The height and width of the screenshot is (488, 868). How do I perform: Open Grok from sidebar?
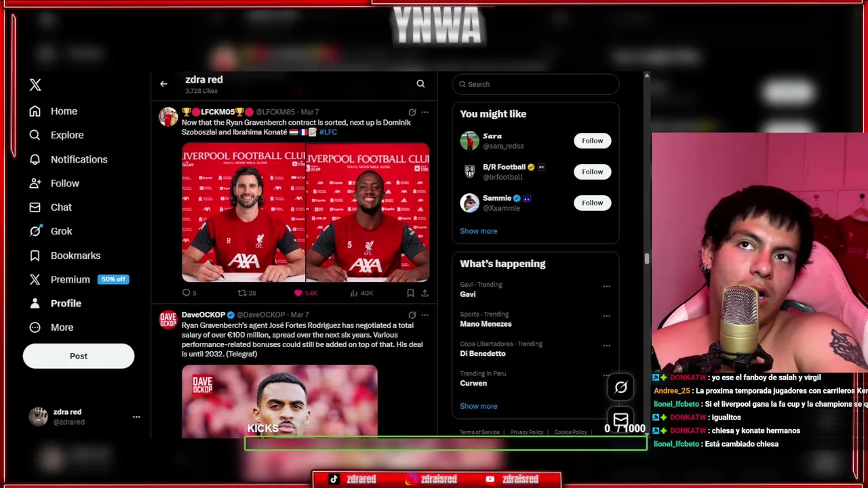(51, 231)
